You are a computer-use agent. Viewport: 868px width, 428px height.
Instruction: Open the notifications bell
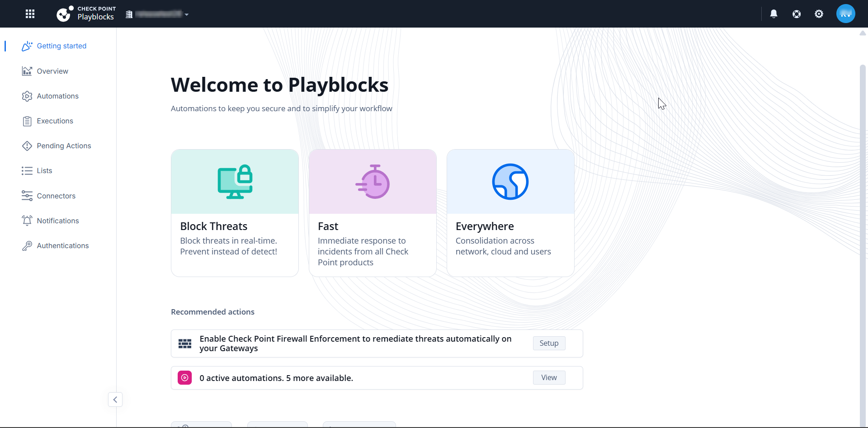[774, 14]
